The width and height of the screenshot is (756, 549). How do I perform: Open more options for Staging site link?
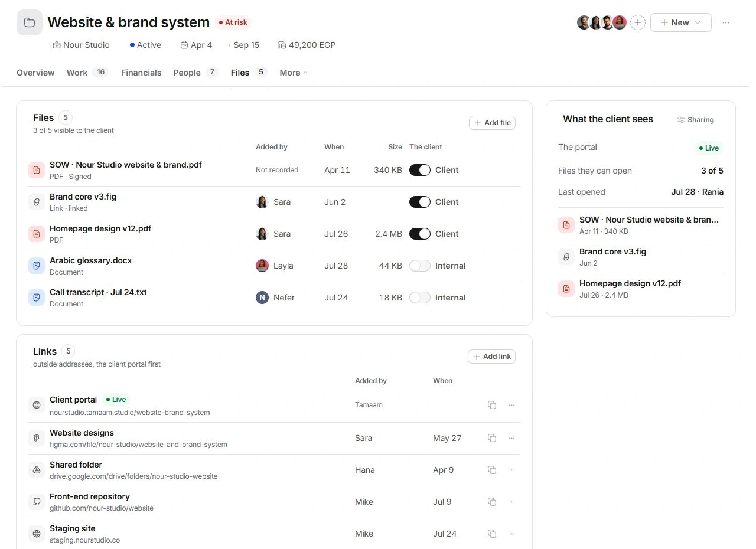pyautogui.click(x=511, y=534)
